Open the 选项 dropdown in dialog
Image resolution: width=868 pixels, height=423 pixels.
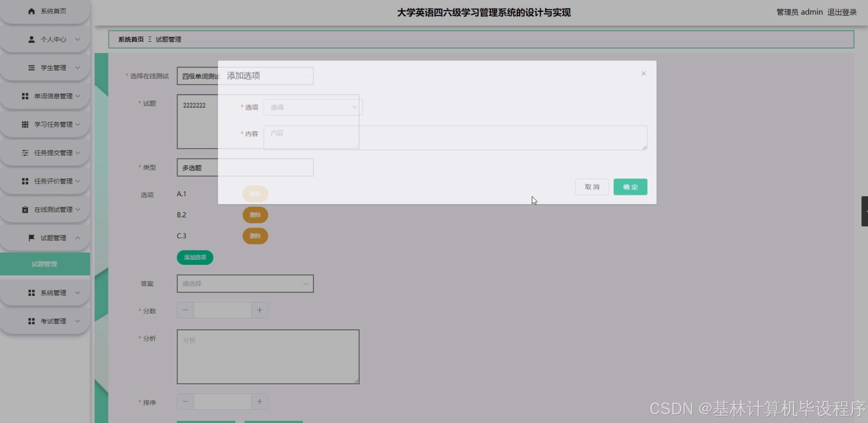pos(313,107)
